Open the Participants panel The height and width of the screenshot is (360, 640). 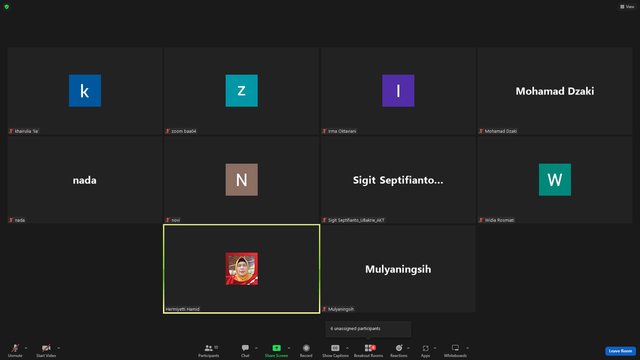click(x=209, y=350)
